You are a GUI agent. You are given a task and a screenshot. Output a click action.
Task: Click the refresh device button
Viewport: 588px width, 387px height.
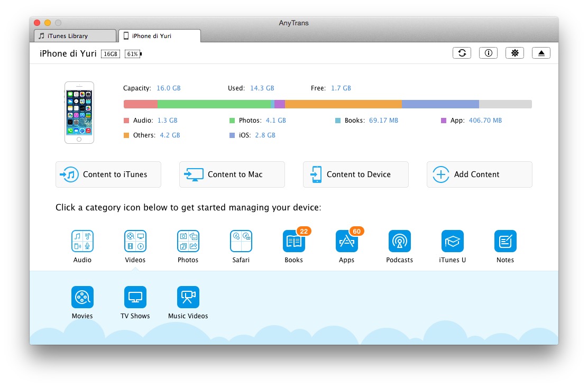coord(462,53)
